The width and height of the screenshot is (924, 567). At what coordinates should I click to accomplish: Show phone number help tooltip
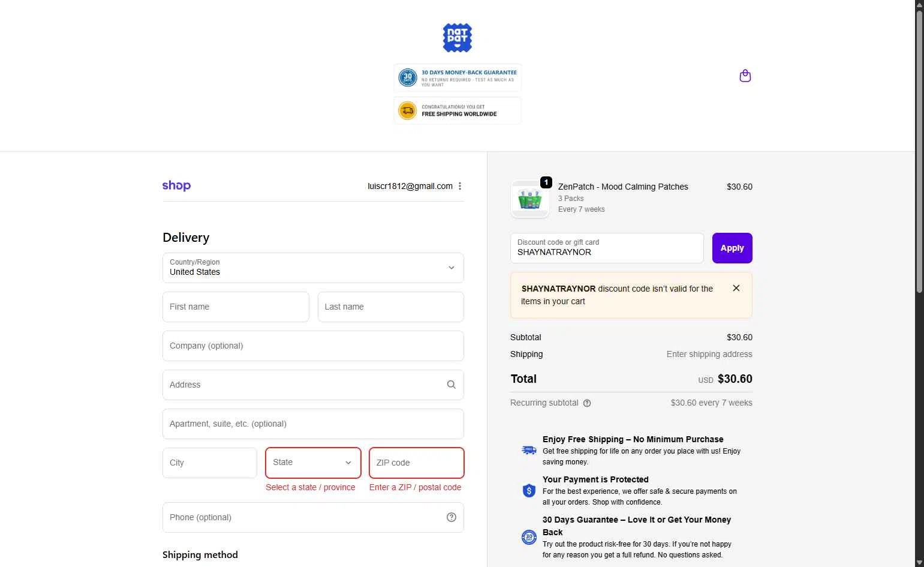(452, 517)
